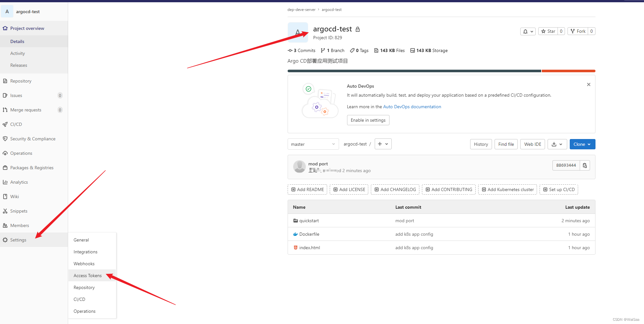Click the Operations sidebar icon
Image resolution: width=644 pixels, height=324 pixels.
[5, 153]
